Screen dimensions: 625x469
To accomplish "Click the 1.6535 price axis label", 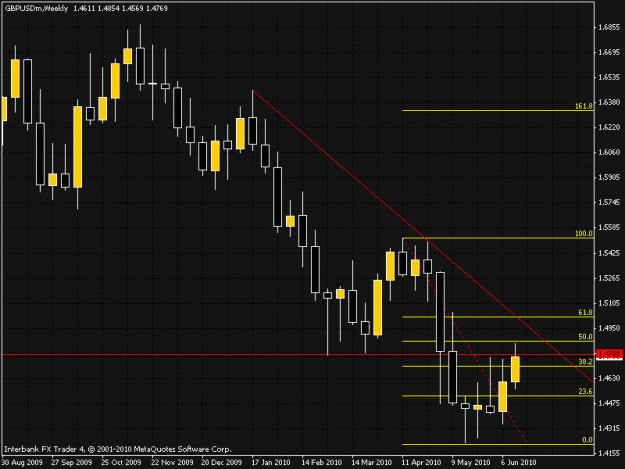I will 609,77.
